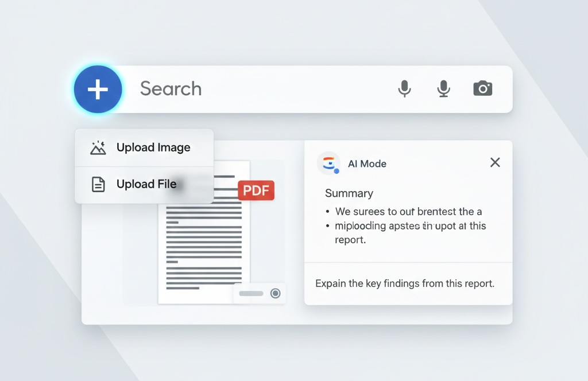Open the PDF document thumbnail

(204, 241)
